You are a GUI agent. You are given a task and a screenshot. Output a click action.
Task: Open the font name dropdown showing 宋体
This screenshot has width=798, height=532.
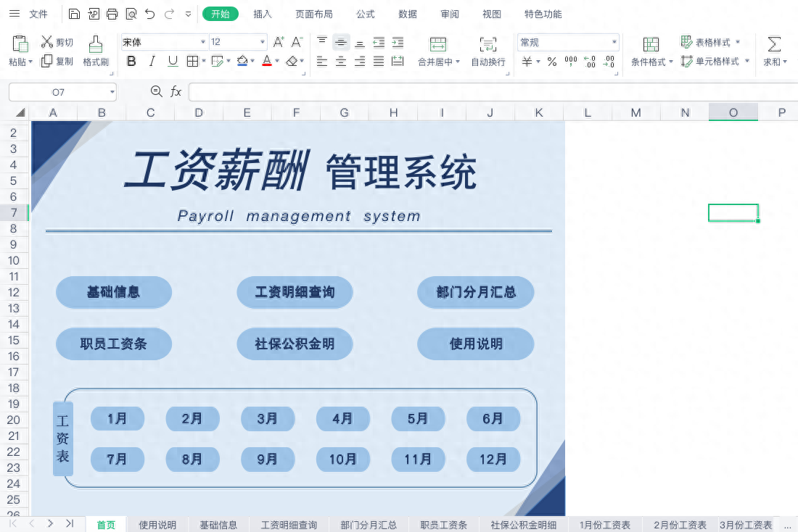pos(203,42)
